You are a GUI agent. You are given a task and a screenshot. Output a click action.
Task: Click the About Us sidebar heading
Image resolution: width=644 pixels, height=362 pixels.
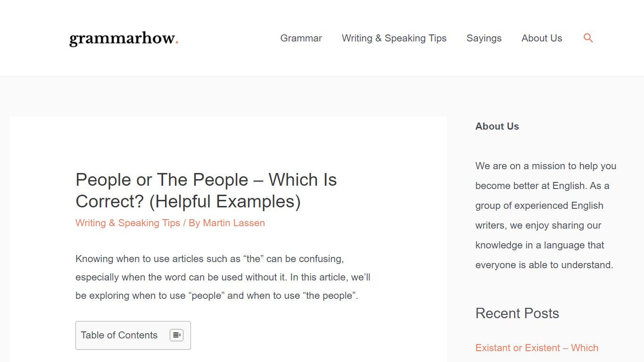pyautogui.click(x=497, y=126)
